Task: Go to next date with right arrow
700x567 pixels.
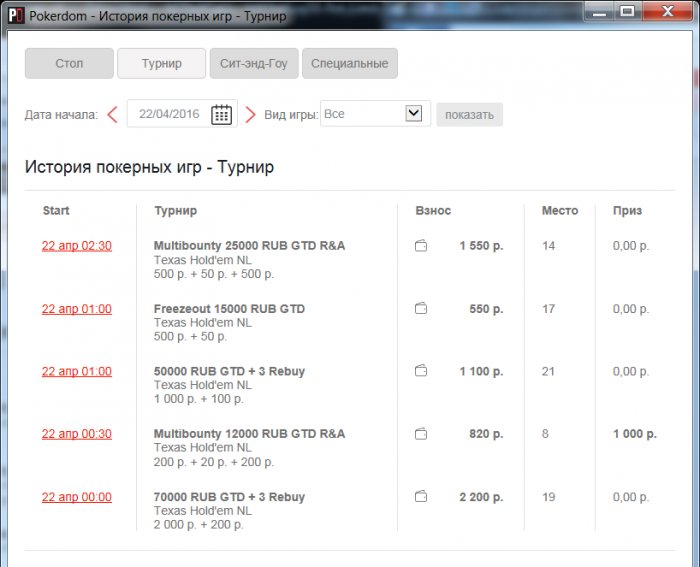Action: (250, 115)
